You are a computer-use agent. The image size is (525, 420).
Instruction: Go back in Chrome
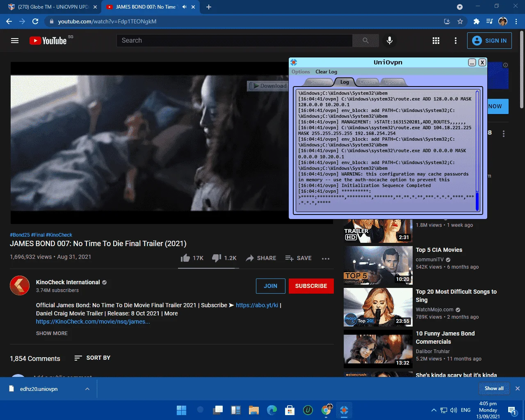pyautogui.click(x=9, y=21)
